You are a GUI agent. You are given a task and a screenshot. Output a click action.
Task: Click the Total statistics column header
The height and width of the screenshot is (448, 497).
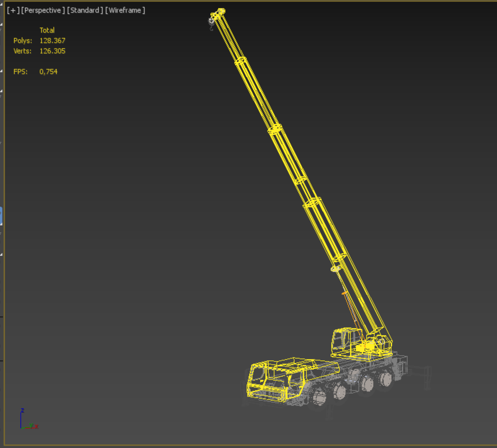click(47, 30)
